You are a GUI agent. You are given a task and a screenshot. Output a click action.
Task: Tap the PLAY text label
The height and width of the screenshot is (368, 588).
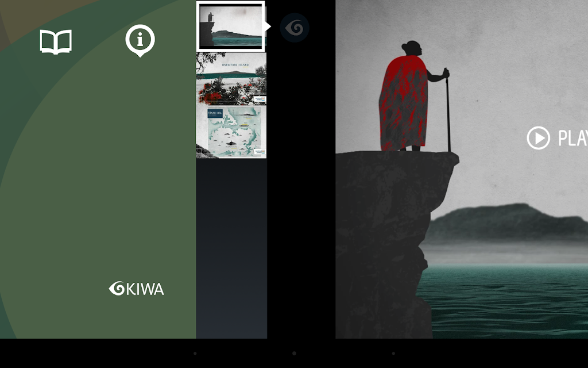coord(573,138)
